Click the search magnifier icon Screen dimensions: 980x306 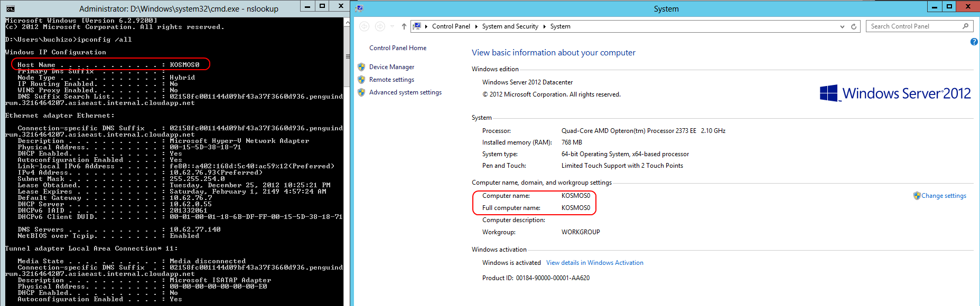point(965,26)
